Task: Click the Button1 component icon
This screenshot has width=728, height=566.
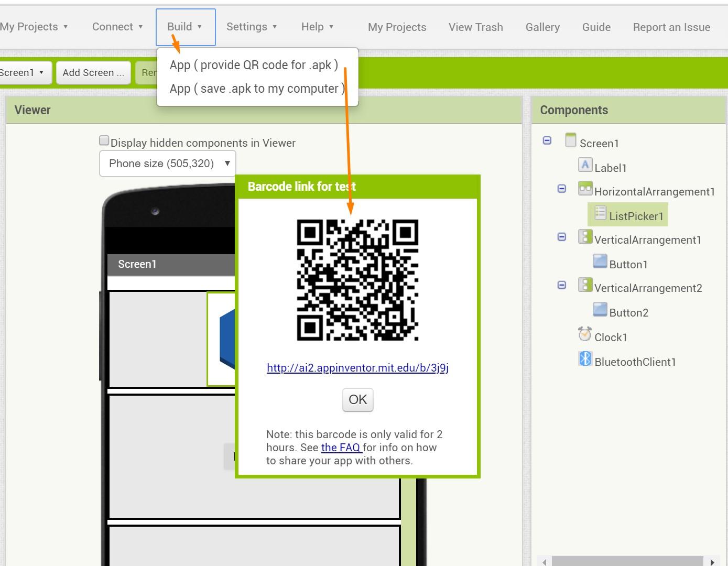Action: 600,262
